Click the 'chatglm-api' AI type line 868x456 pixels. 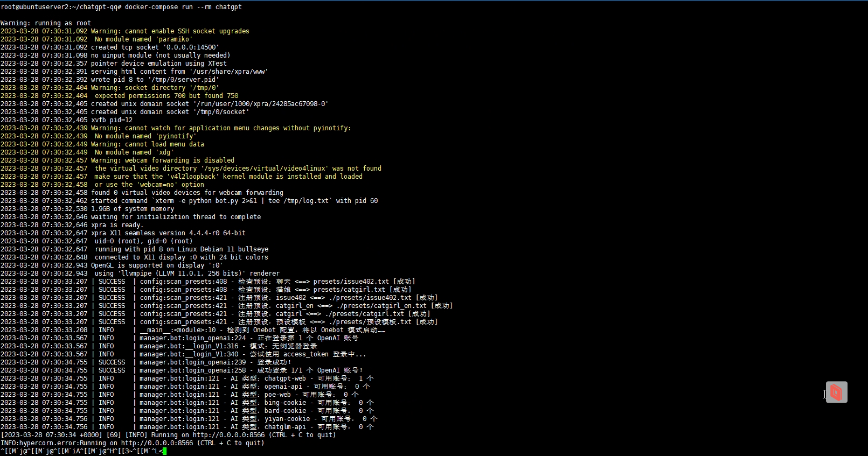point(187,427)
